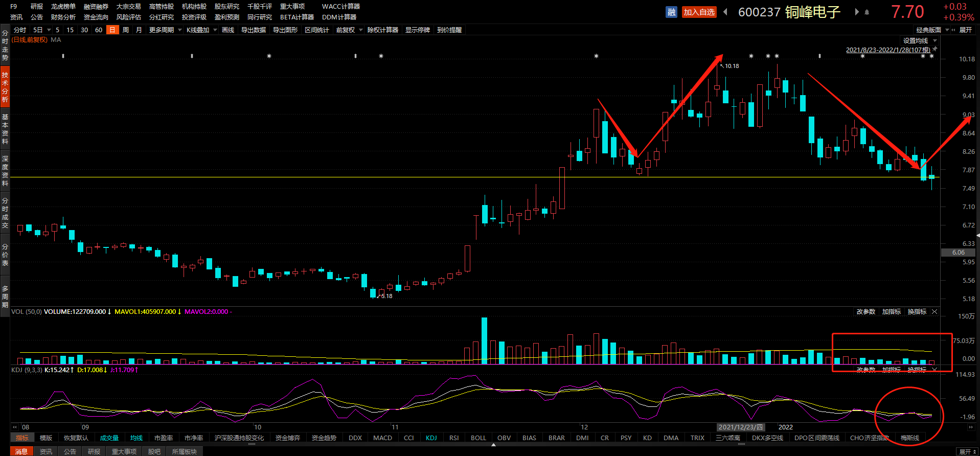This screenshot has width=980, height=456.
Task: Toggle the MACD indicator in bottom bar
Action: [382, 438]
